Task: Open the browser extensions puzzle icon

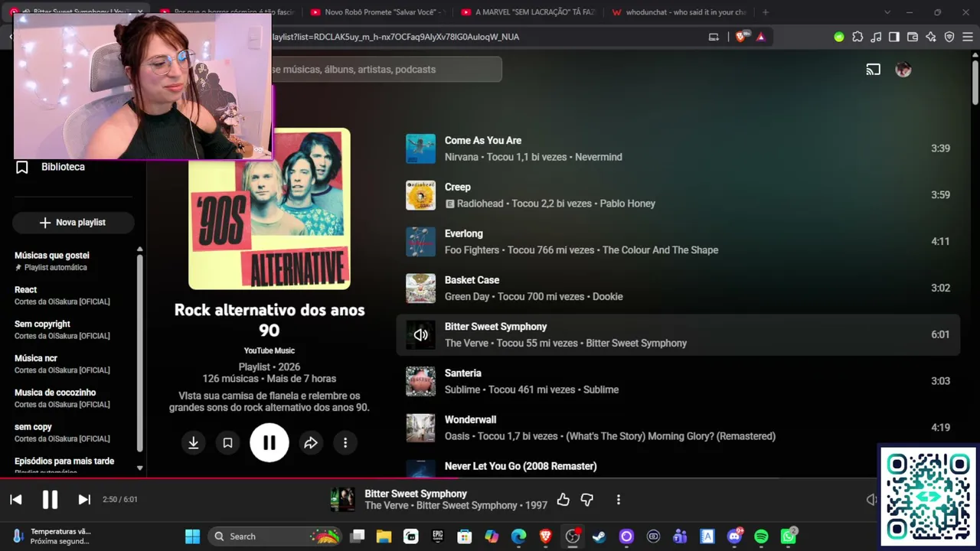Action: 857,37
